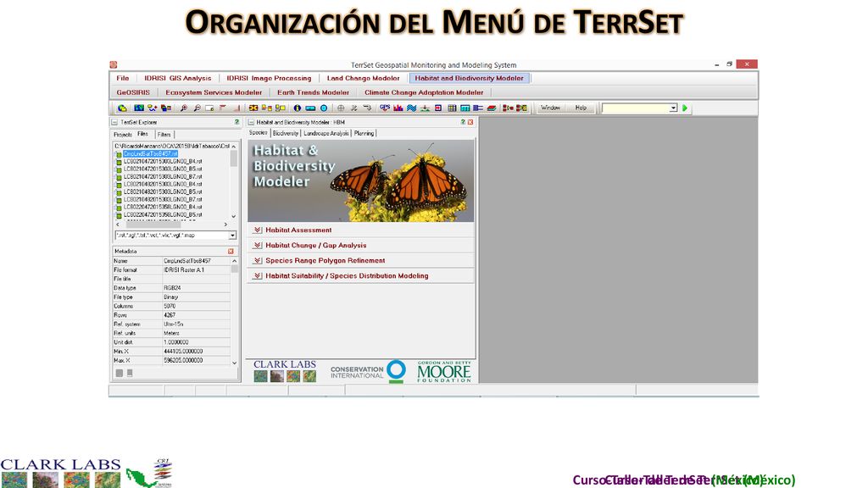Click the zoom window rectangle icon
868x488 pixels.
click(x=209, y=108)
